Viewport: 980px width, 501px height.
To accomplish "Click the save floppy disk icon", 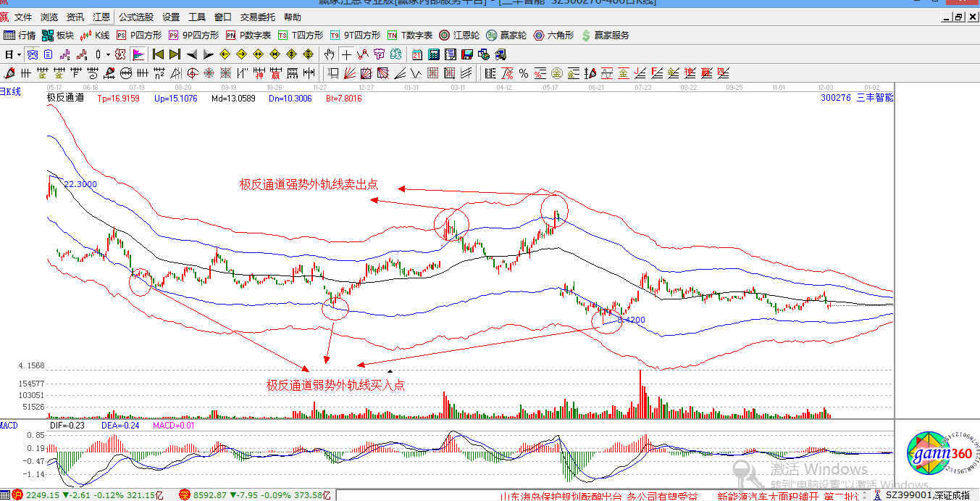I will coord(467,54).
